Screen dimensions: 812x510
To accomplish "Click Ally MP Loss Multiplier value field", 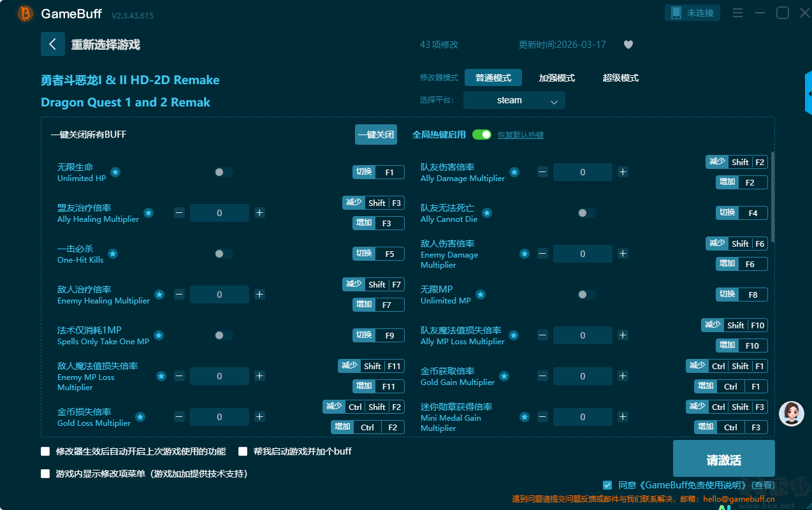I will (583, 335).
